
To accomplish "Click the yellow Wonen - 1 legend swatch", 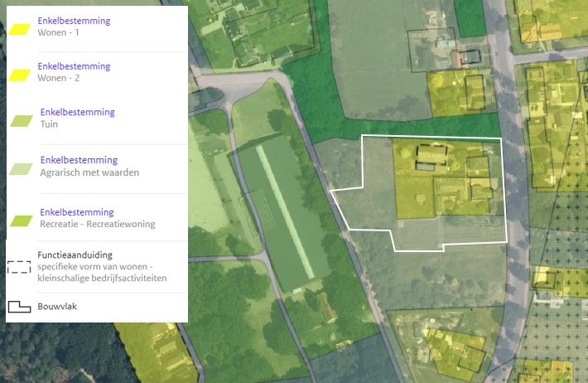I will (x=20, y=27).
